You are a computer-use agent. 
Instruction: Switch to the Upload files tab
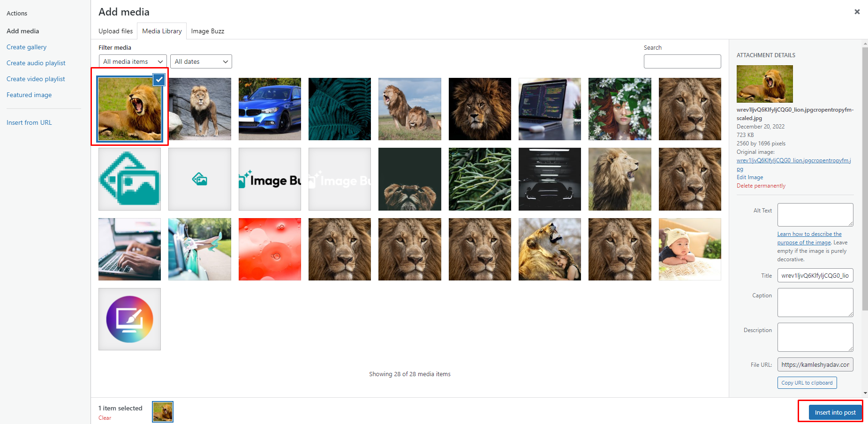pos(115,31)
